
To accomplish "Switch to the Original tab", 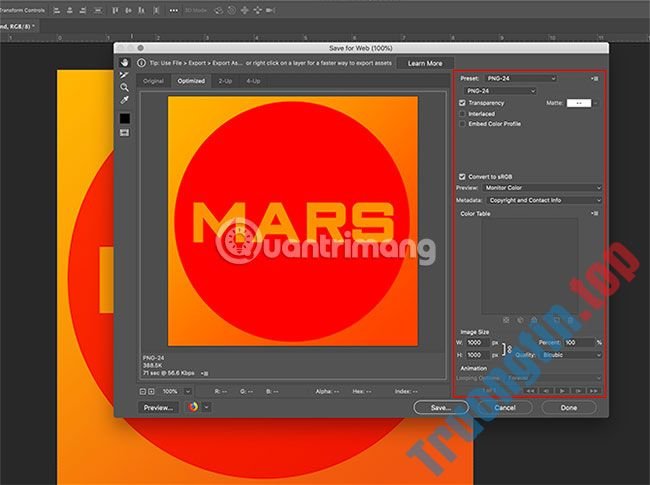I will (153, 81).
